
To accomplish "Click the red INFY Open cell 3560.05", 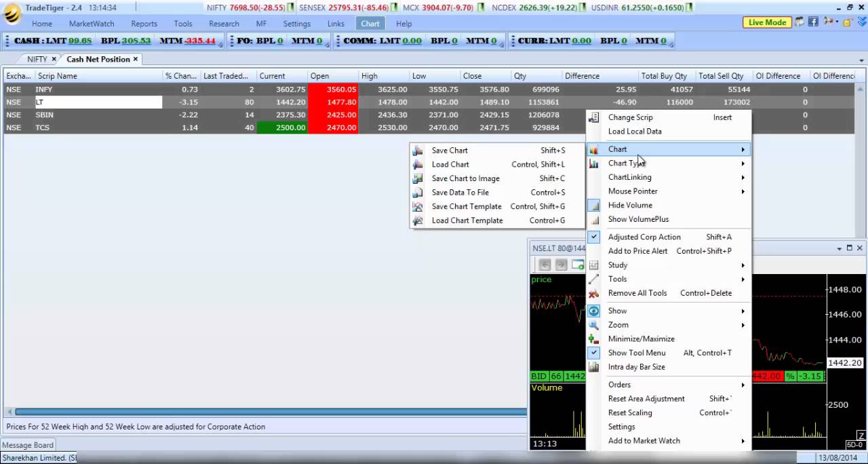I will 333,90.
